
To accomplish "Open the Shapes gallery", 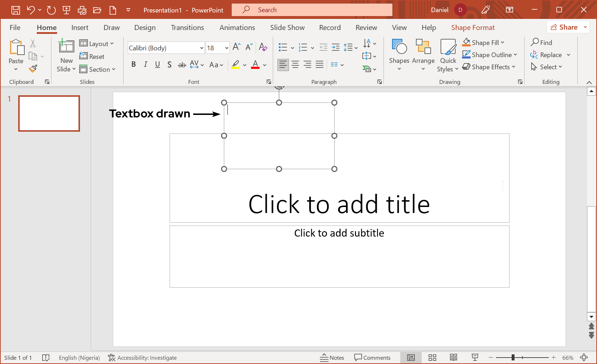I will coord(399,54).
